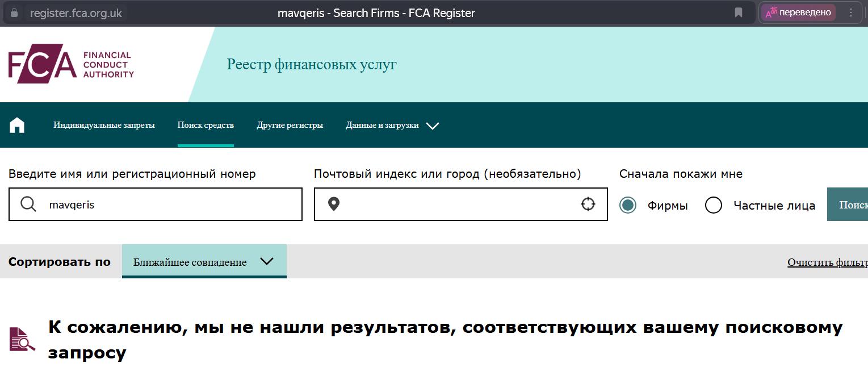The image size is (868, 384).
Task: Click Почтовый индекс или город label
Action: 447,174
